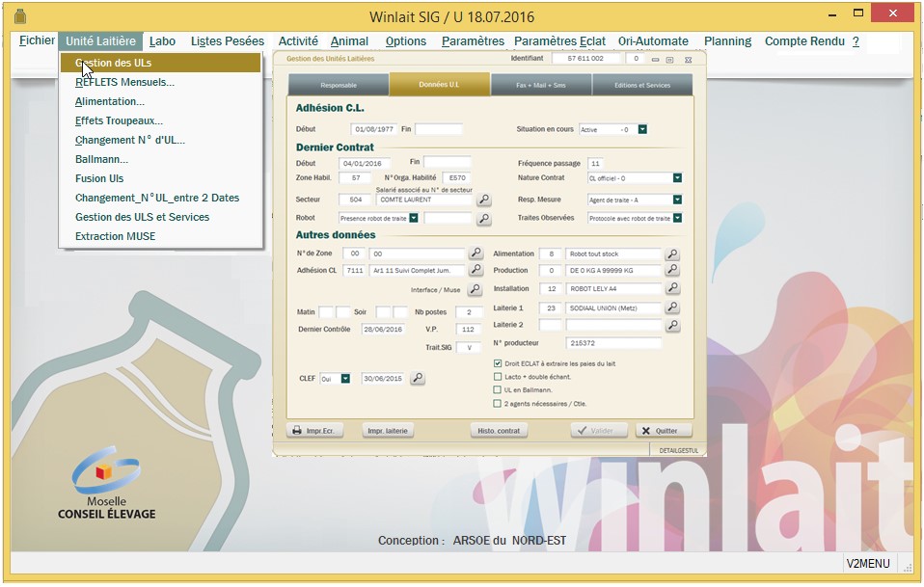Click the Identifiant number field
Image resolution: width=924 pixels, height=587 pixels.
[x=585, y=58]
